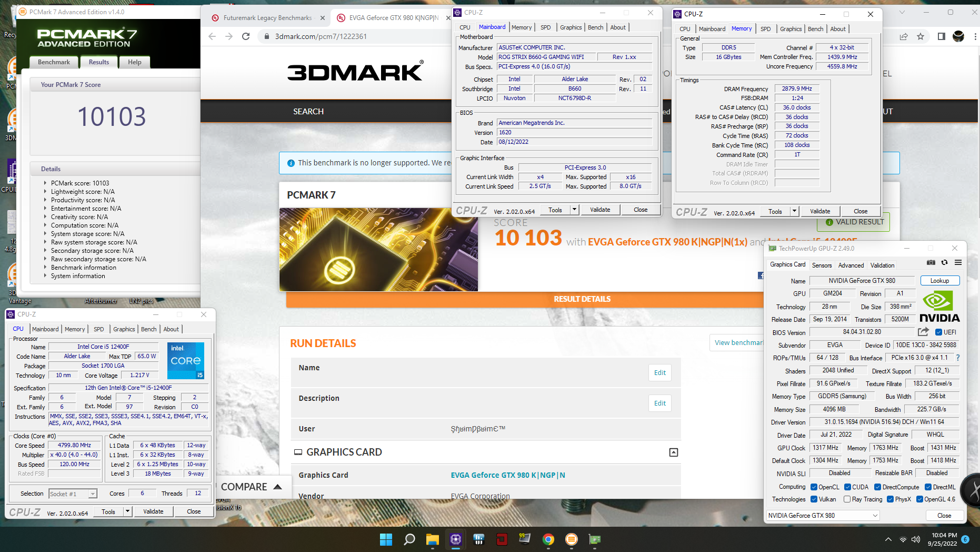The width and height of the screenshot is (980, 552).
Task: Open Windows taskbar search
Action: [x=409, y=539]
